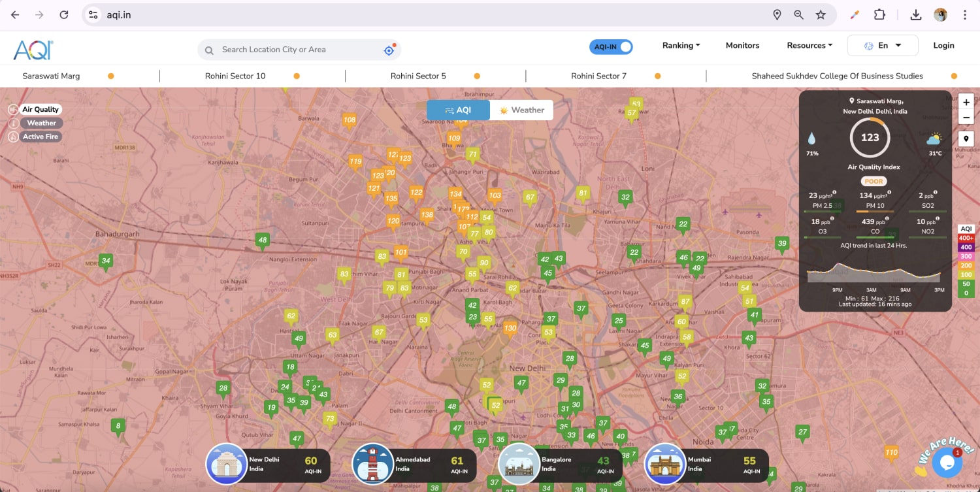Click the 200 orange legend swatch
The image size is (980, 492).
966,265
